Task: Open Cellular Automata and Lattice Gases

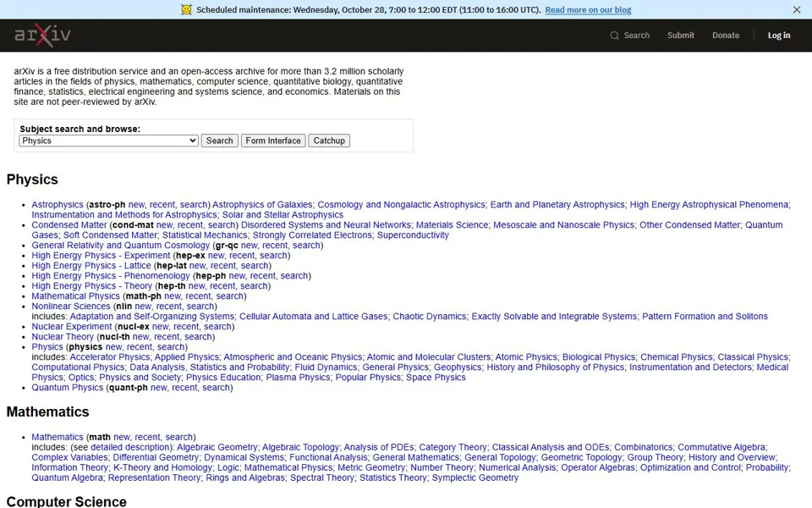Action: click(x=313, y=316)
